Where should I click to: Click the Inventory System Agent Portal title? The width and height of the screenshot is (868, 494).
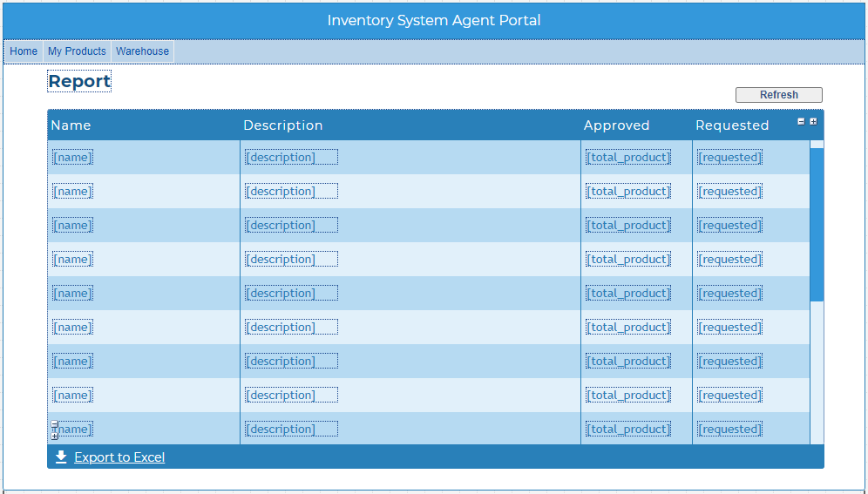tap(434, 20)
